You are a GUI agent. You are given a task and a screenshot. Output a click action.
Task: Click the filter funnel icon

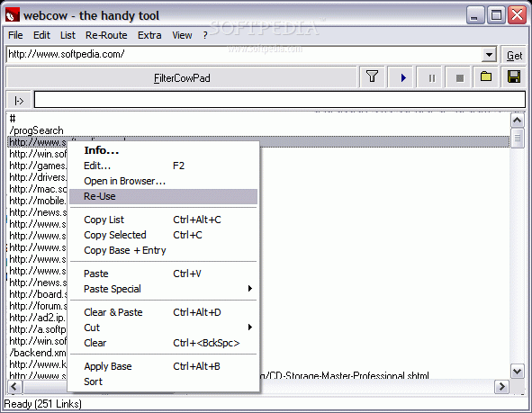372,77
